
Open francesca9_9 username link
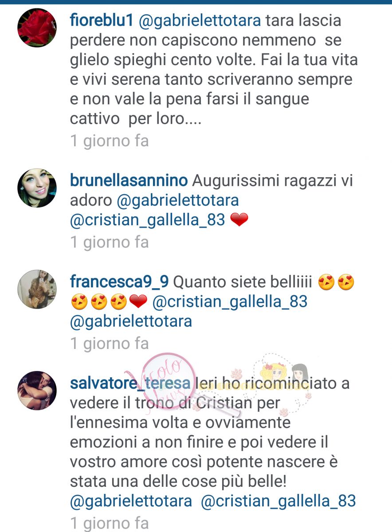[x=119, y=282]
